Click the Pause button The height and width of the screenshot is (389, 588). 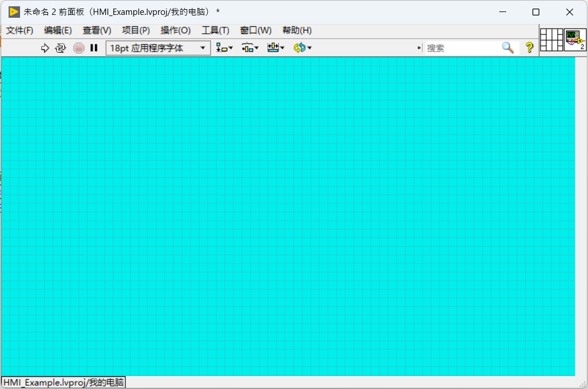94,48
